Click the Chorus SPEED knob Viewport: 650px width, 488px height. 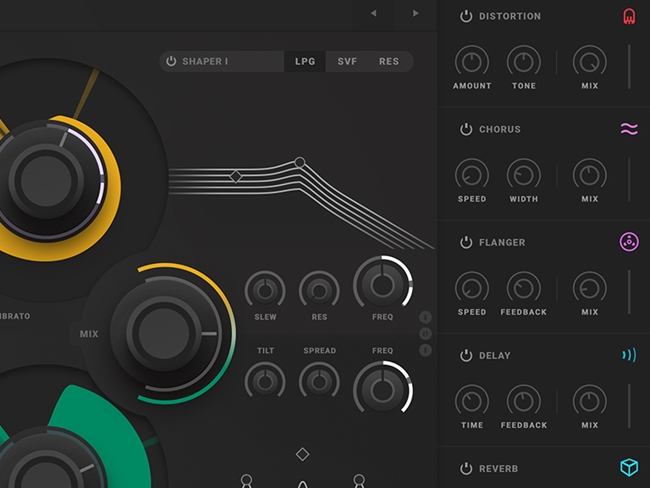(x=472, y=175)
